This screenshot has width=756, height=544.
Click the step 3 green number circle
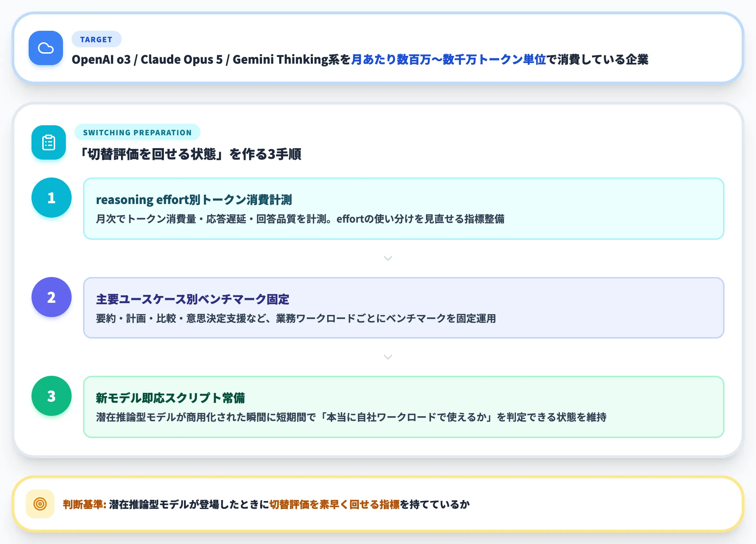coord(52,396)
